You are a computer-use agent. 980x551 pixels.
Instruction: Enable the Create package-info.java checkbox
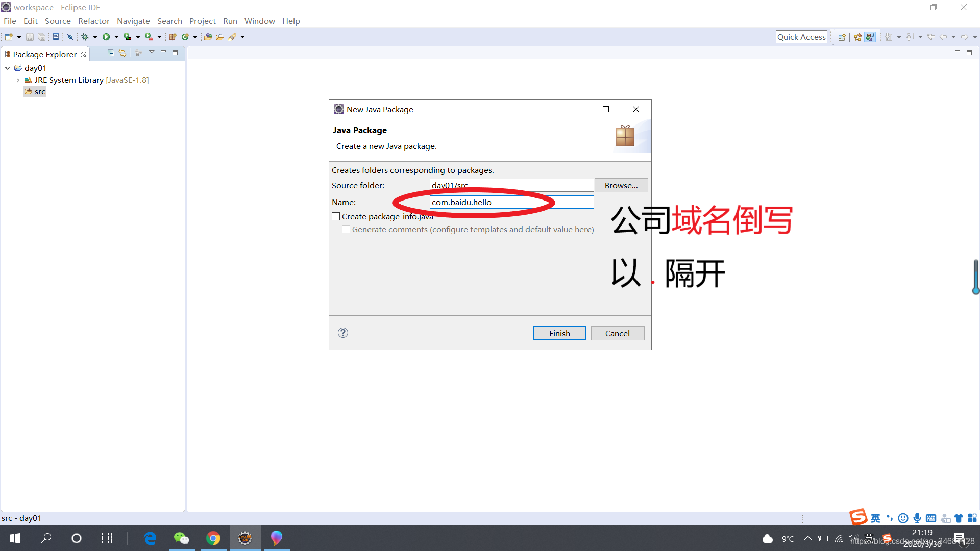335,216
